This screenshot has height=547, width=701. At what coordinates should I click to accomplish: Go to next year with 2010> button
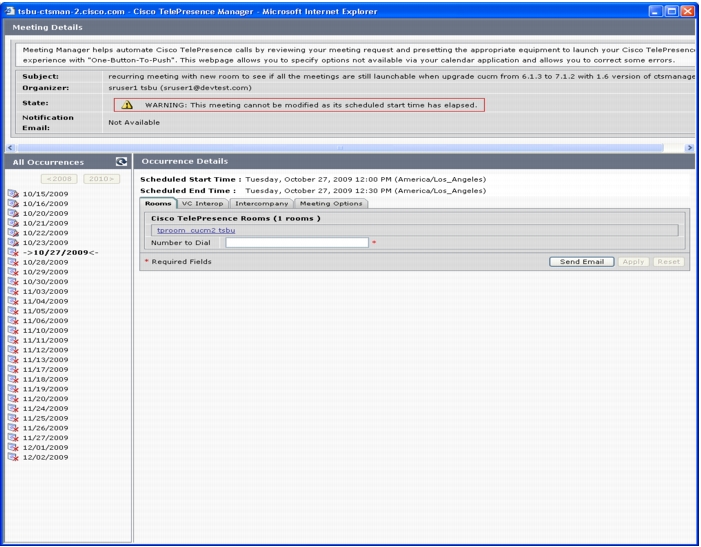click(x=101, y=179)
